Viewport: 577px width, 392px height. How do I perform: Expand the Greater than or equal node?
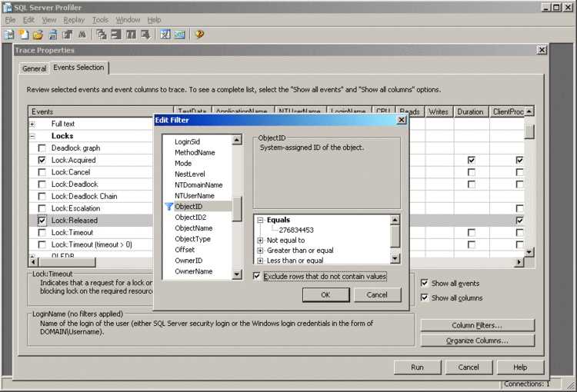coord(260,251)
